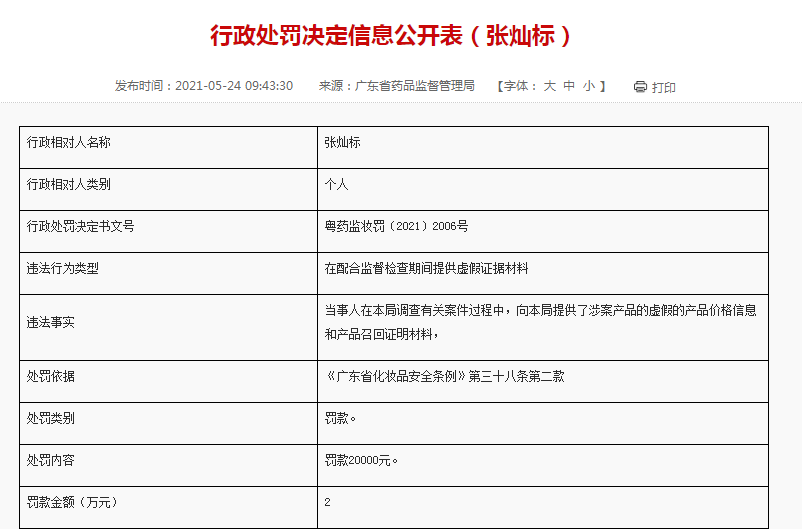Set font size to 大
The height and width of the screenshot is (529, 802).
tap(550, 86)
